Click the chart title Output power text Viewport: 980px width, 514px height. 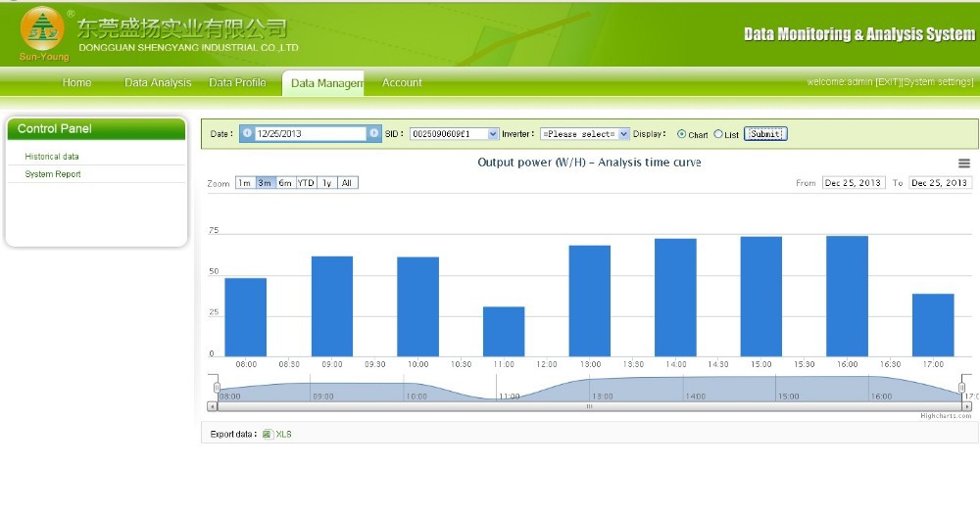589,163
